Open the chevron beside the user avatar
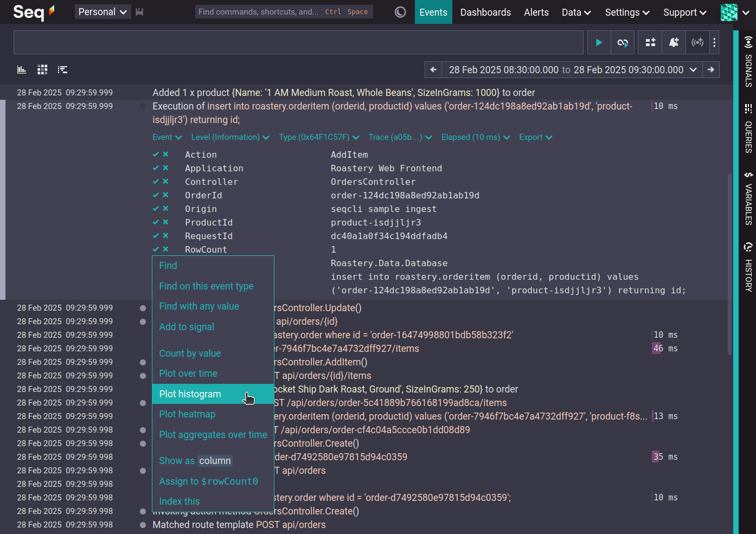This screenshot has height=534, width=756. pyautogui.click(x=746, y=12)
